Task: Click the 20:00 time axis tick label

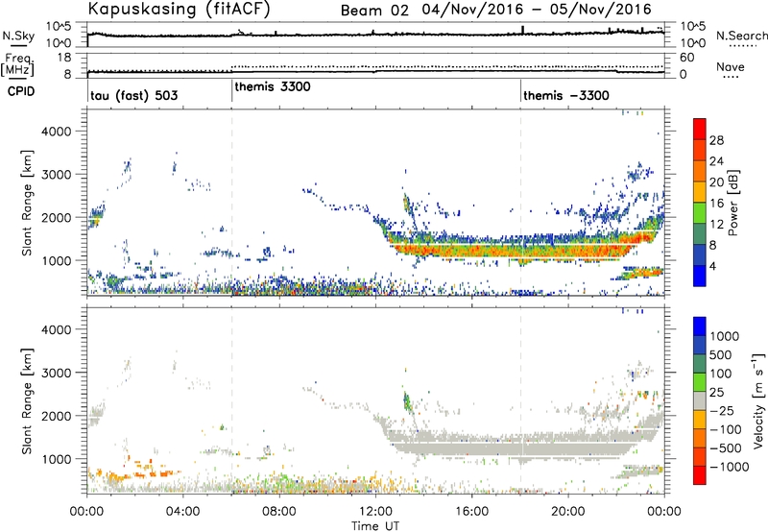Action: pos(567,511)
